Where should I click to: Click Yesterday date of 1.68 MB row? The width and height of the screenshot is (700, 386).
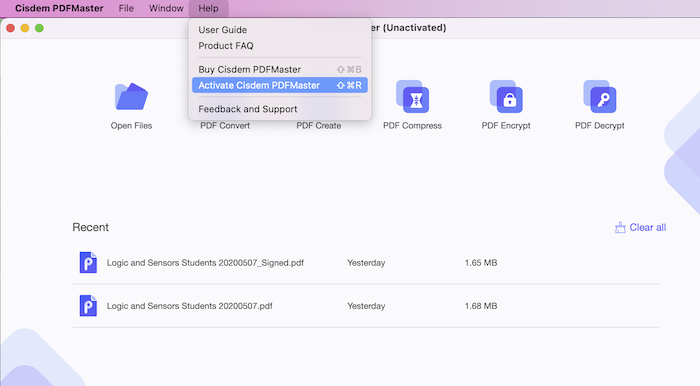pyautogui.click(x=366, y=306)
